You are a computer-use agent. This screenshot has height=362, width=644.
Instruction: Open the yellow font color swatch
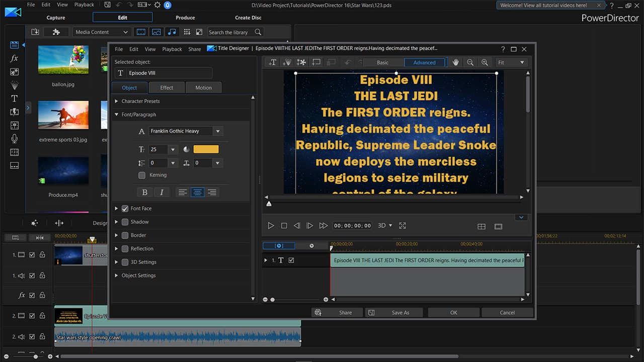click(206, 149)
